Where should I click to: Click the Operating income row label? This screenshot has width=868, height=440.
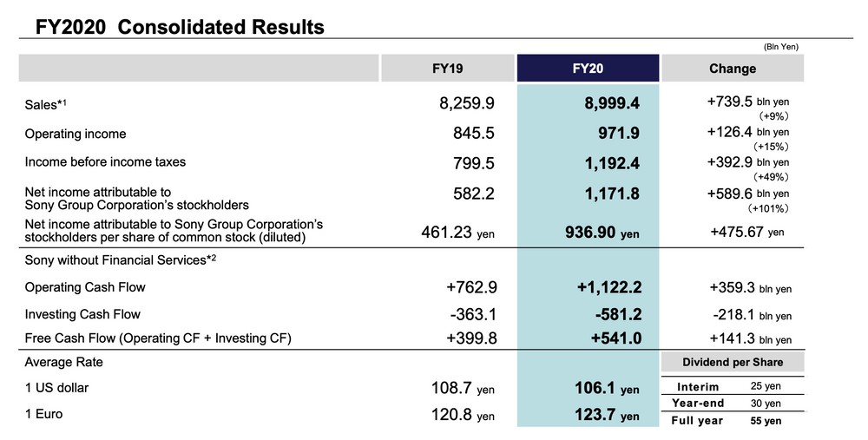tap(76, 134)
